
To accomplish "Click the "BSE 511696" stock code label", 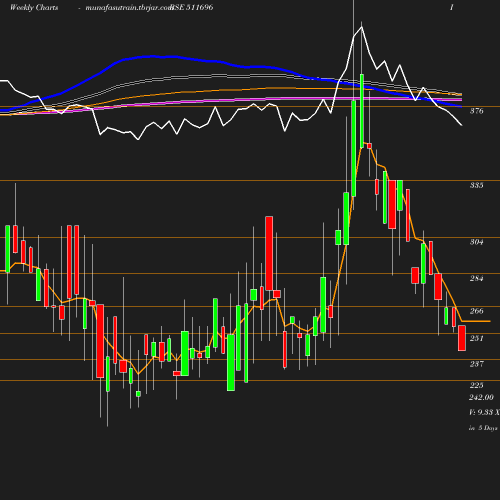I will tap(191, 7).
